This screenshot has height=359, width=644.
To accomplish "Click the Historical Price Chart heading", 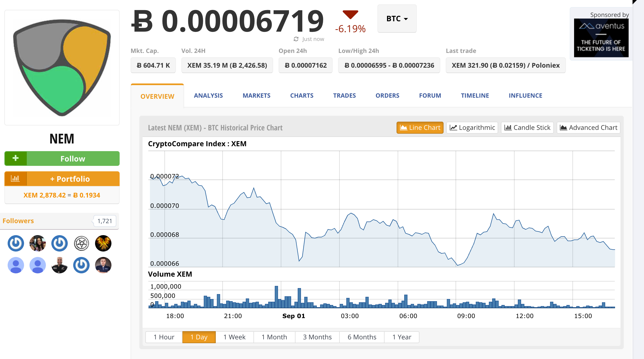I will pyautogui.click(x=215, y=128).
